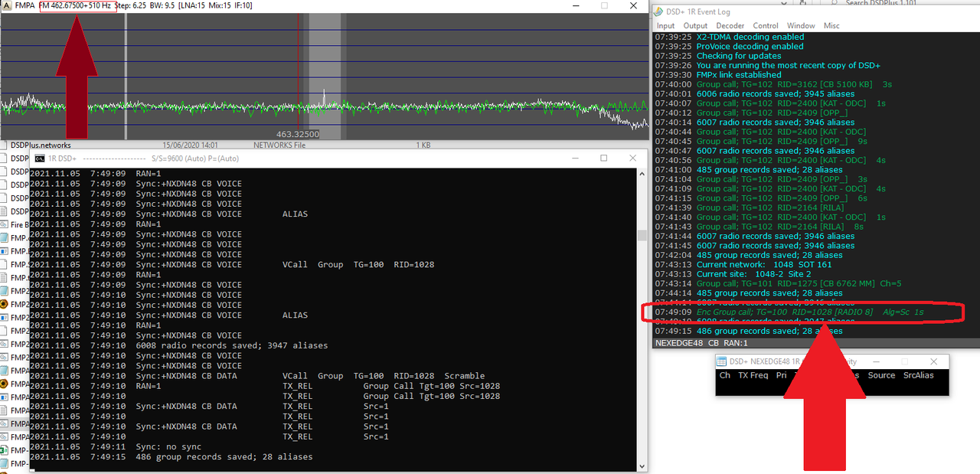Click the FMPA window title icon
The height and width of the screenshot is (474, 980).
pos(7,5)
